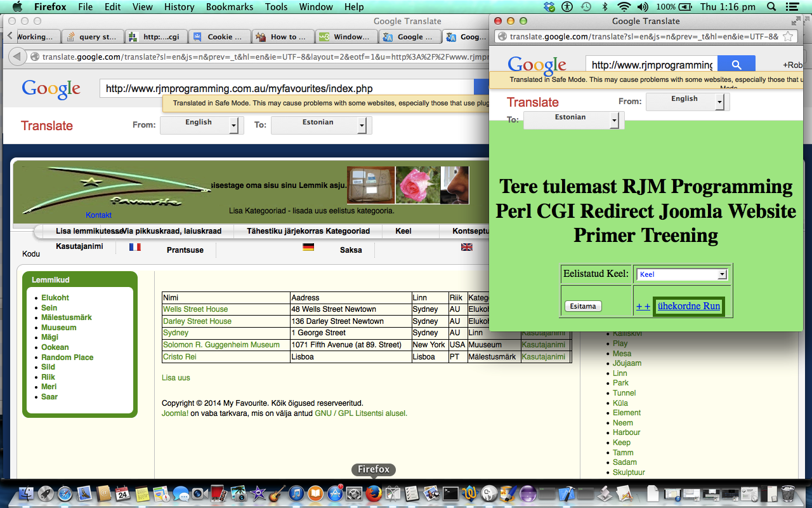The width and height of the screenshot is (812, 508).
Task: Switch to the 'query st...' tab
Action: [x=93, y=37]
